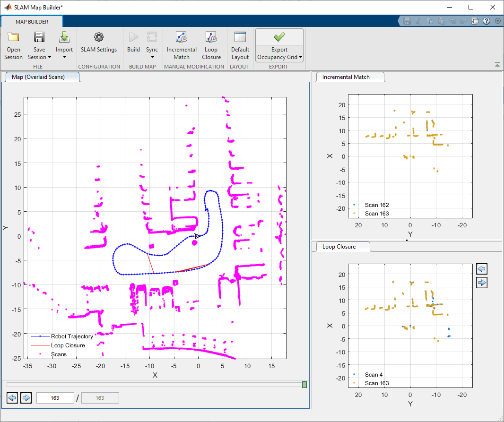Go to previous loop closure with left arrow

click(x=482, y=269)
